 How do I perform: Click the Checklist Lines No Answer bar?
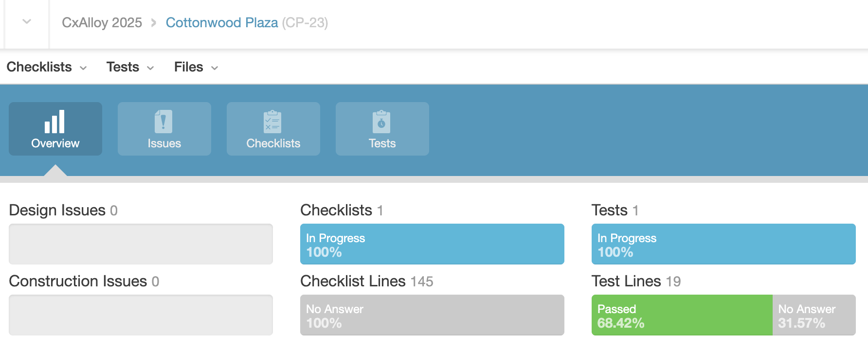tap(432, 315)
